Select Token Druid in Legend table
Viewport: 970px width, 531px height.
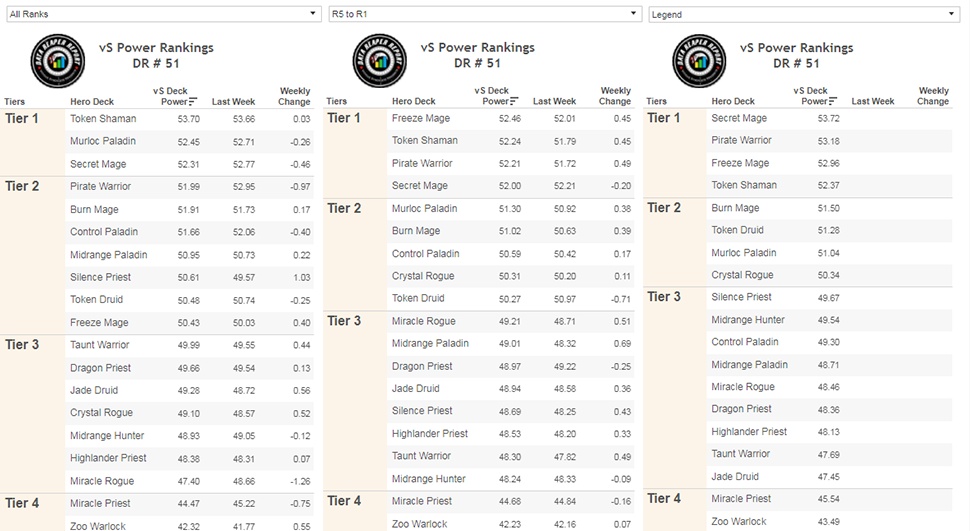tap(737, 230)
